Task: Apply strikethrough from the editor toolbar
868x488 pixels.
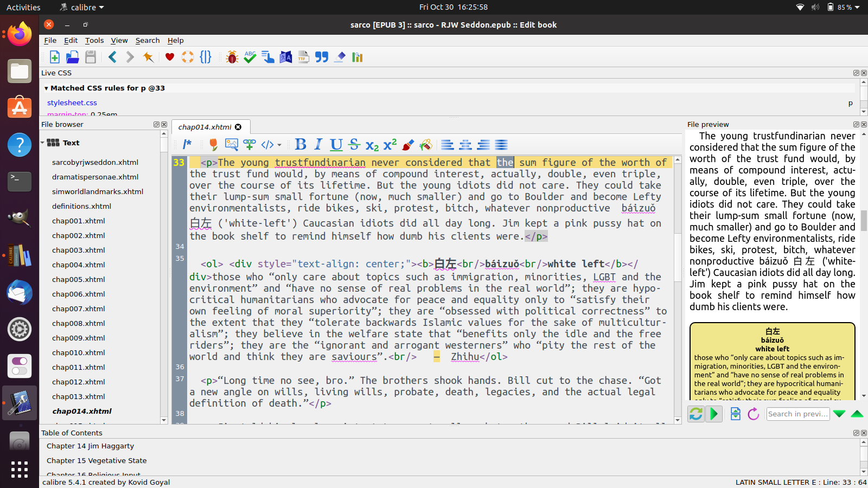Action: pos(354,144)
